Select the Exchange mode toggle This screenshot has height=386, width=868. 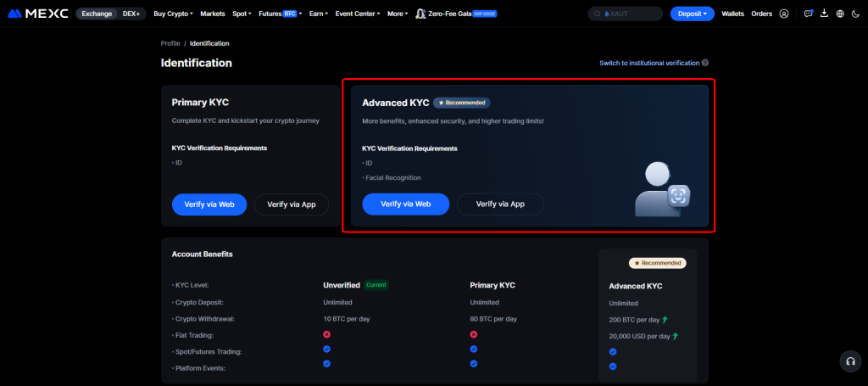tap(97, 14)
